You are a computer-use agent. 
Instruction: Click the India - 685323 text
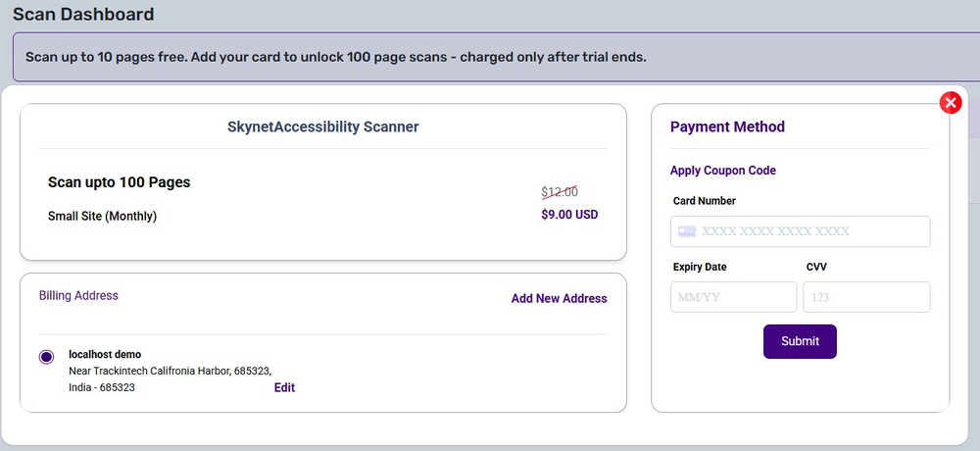(x=102, y=387)
